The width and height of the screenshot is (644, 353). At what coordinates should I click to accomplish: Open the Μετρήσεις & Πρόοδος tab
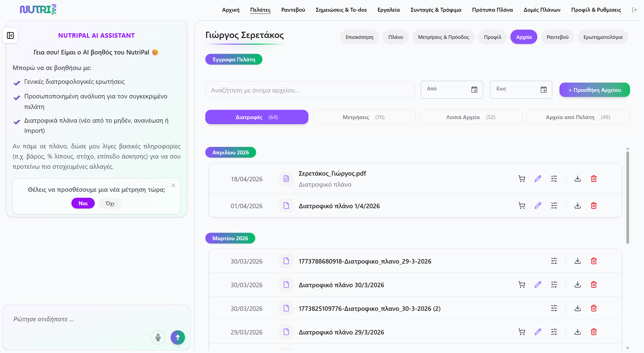(443, 37)
